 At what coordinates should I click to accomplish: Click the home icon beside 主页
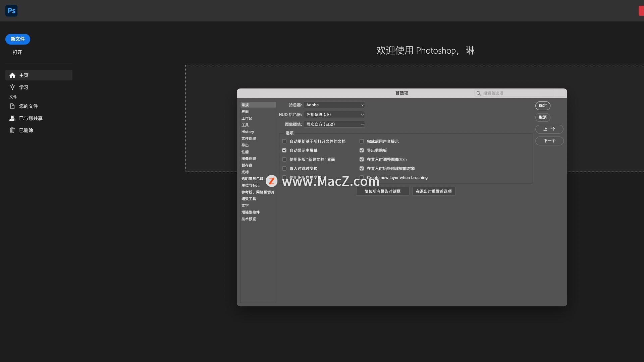pyautogui.click(x=12, y=75)
